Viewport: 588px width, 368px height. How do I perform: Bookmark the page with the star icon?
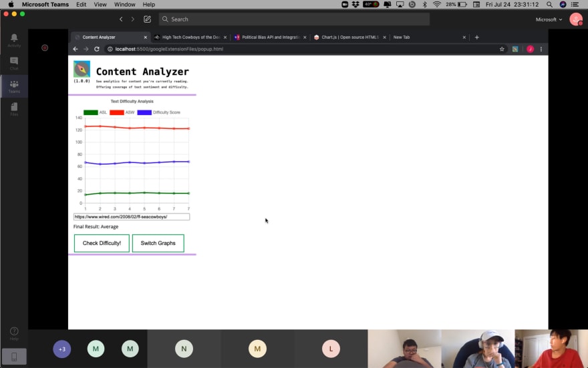(502, 50)
